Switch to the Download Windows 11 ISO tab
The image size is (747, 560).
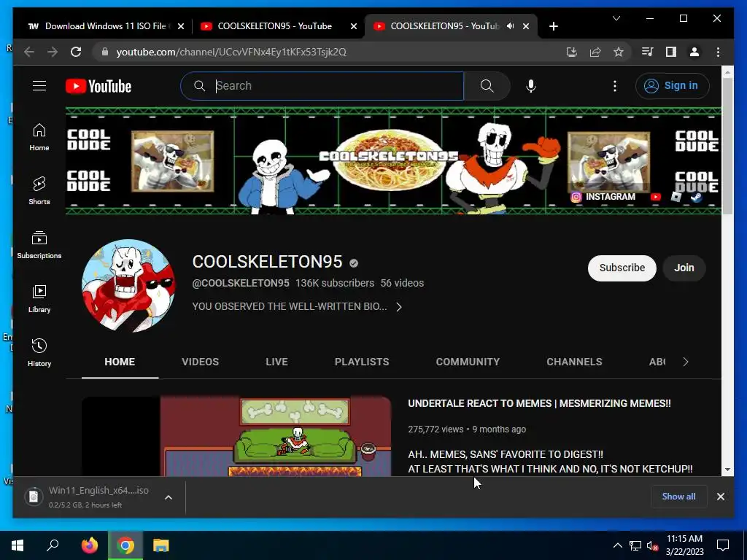pos(105,26)
